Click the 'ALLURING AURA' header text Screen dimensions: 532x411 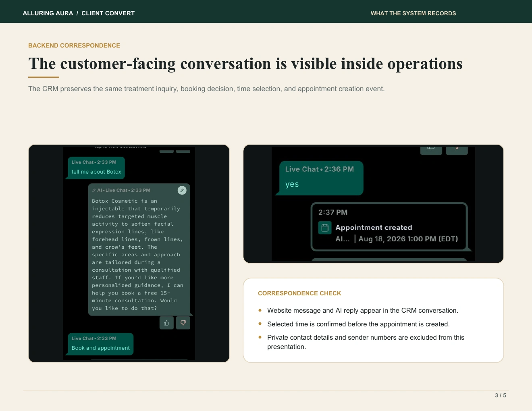(48, 13)
